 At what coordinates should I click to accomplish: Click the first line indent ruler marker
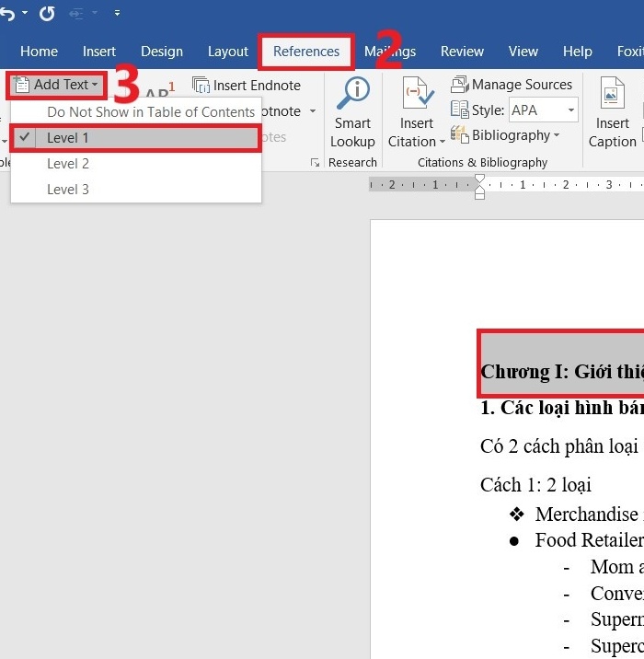click(479, 179)
